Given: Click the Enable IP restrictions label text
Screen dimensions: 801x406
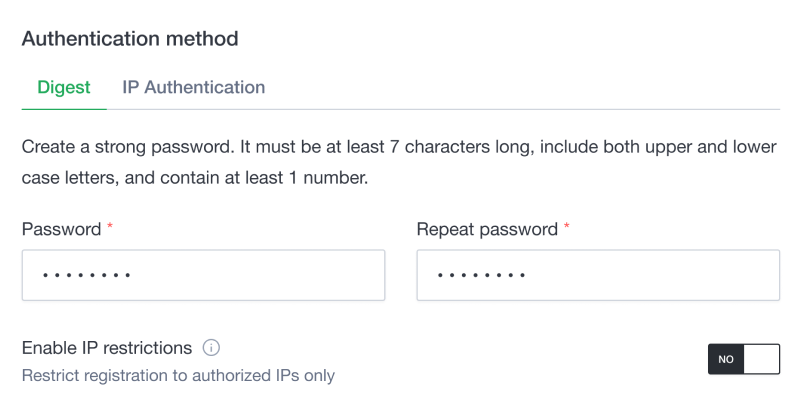Looking at the screenshot, I should tap(107, 348).
